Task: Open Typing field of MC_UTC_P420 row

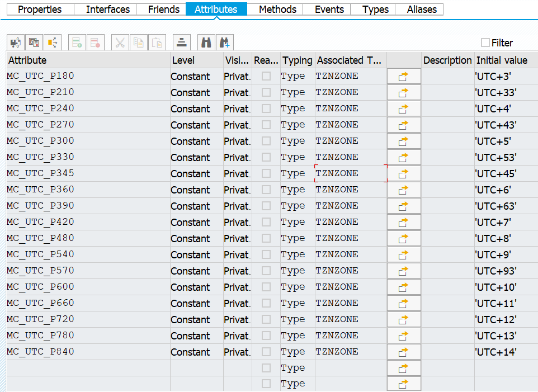Action: coord(298,222)
